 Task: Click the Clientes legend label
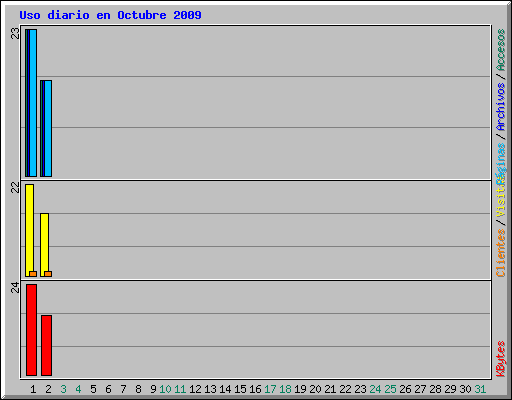pyautogui.click(x=501, y=253)
